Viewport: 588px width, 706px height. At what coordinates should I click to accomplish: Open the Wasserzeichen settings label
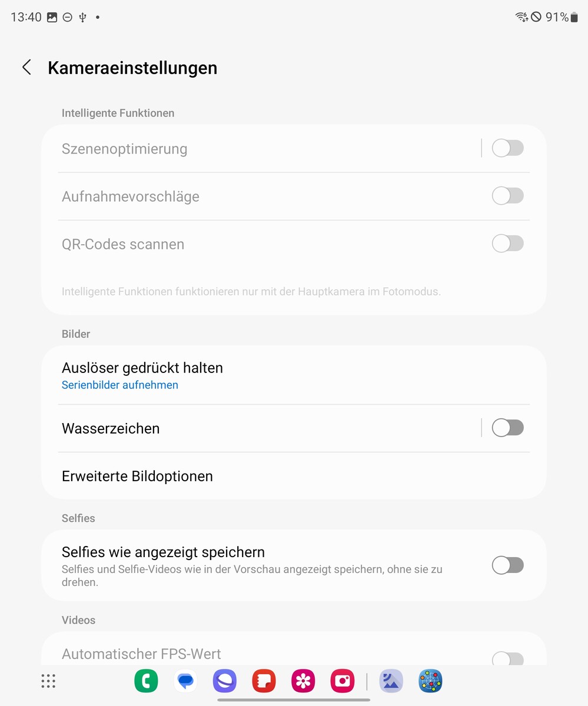tap(111, 428)
